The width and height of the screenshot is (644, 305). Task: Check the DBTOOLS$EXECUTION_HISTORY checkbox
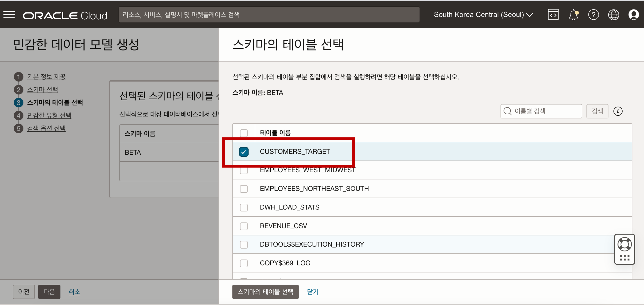(x=244, y=245)
